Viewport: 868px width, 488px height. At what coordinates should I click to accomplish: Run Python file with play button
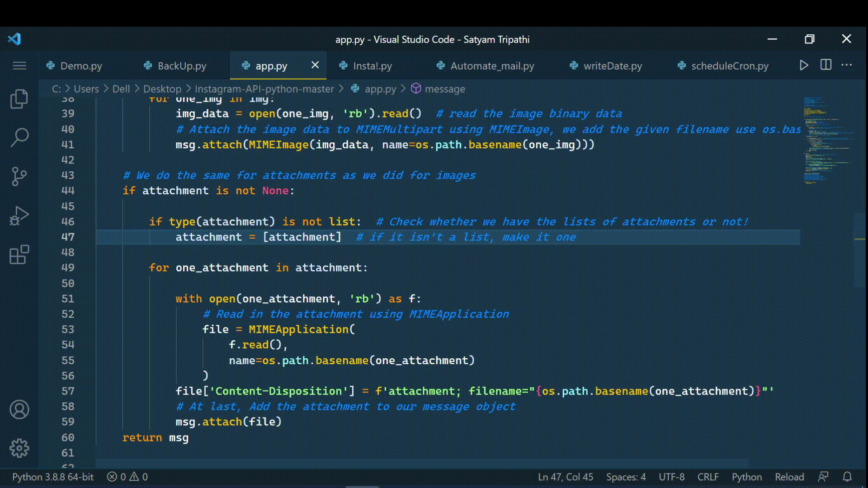804,66
